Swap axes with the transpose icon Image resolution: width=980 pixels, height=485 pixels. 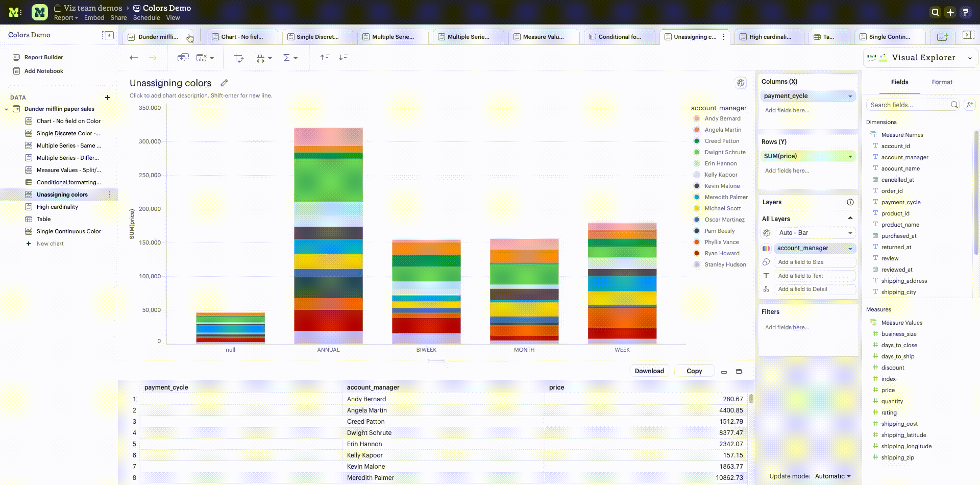[238, 58]
